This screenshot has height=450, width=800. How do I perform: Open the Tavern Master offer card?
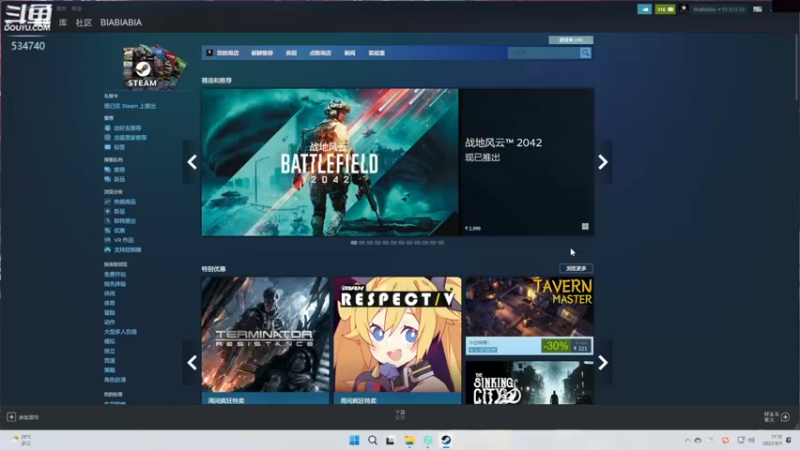pos(530,316)
